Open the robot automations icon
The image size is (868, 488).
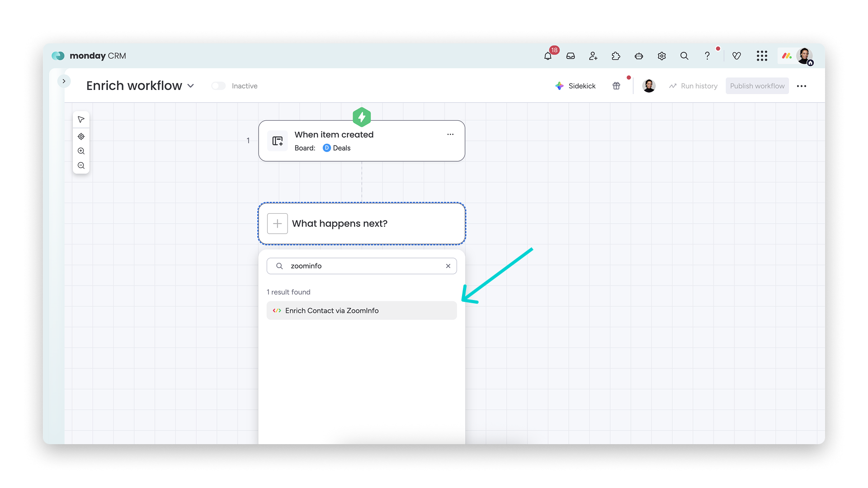coord(639,56)
